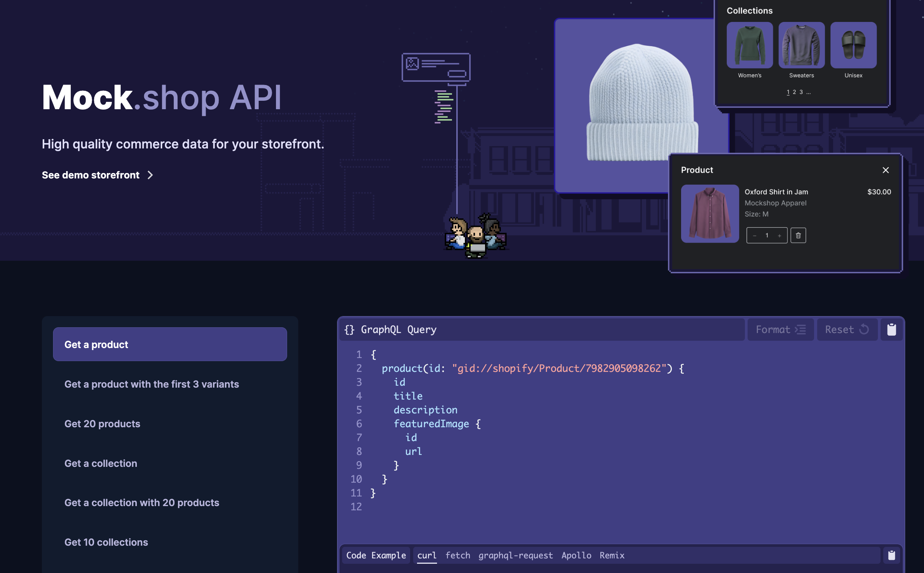Go to collections page 3
The width and height of the screenshot is (924, 573).
(x=801, y=92)
